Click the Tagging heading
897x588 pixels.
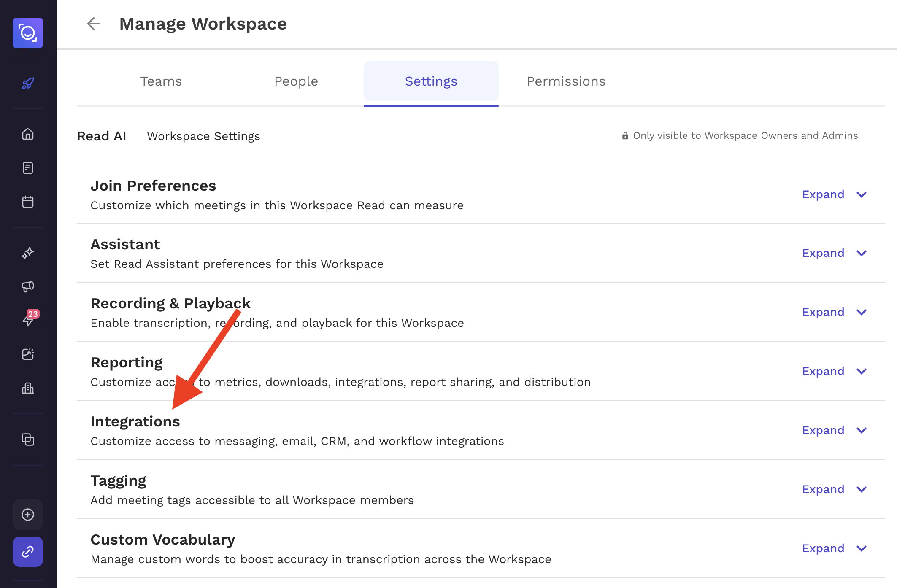point(118,481)
